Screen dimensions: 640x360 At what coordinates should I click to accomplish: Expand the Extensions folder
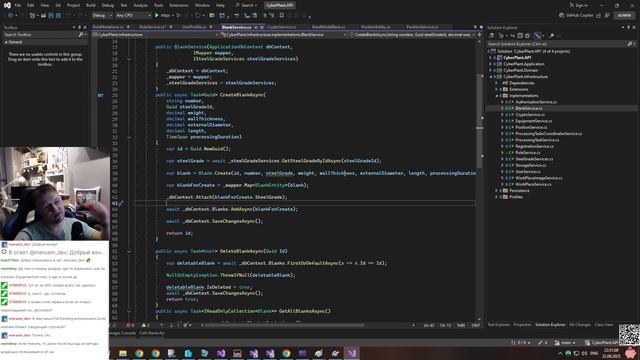(496, 89)
